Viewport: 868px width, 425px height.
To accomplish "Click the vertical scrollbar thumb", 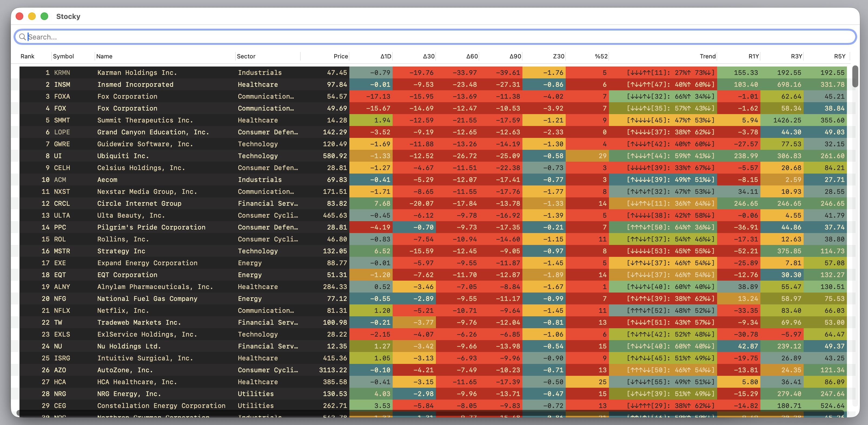I will (855, 77).
